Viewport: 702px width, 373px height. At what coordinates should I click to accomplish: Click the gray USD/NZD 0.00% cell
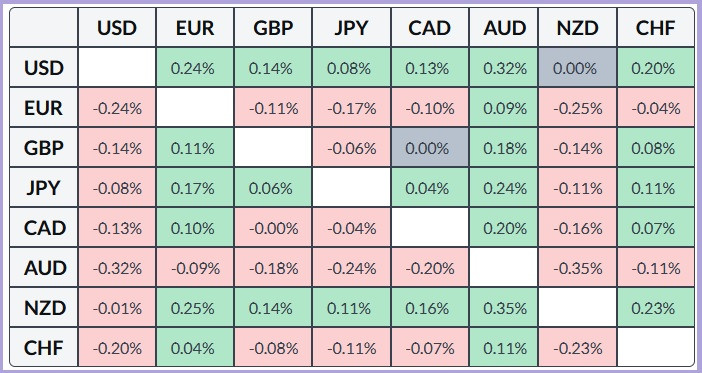click(578, 68)
